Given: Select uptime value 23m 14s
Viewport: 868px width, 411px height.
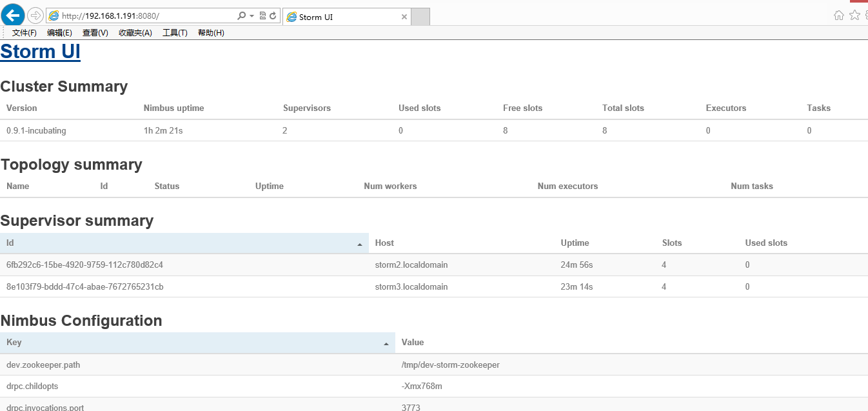Looking at the screenshot, I should click(x=577, y=286).
